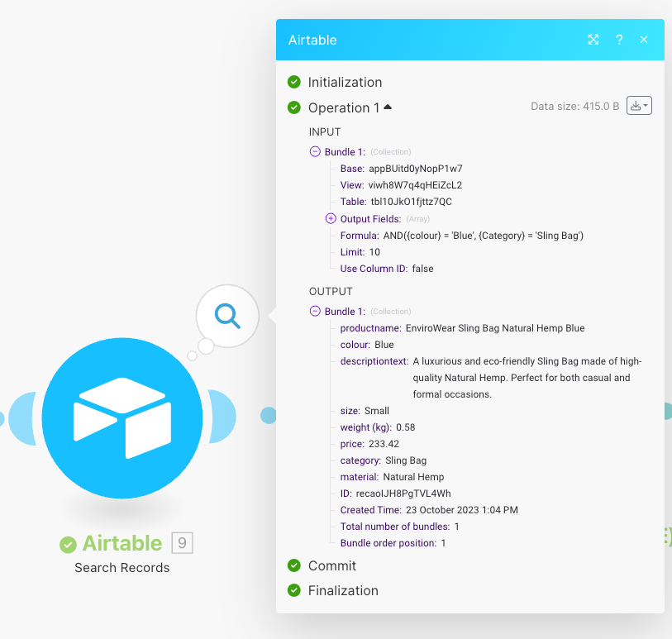This screenshot has height=639, width=672.
Task: Expand the Airtable panel to fullscreen
Action: coord(593,40)
